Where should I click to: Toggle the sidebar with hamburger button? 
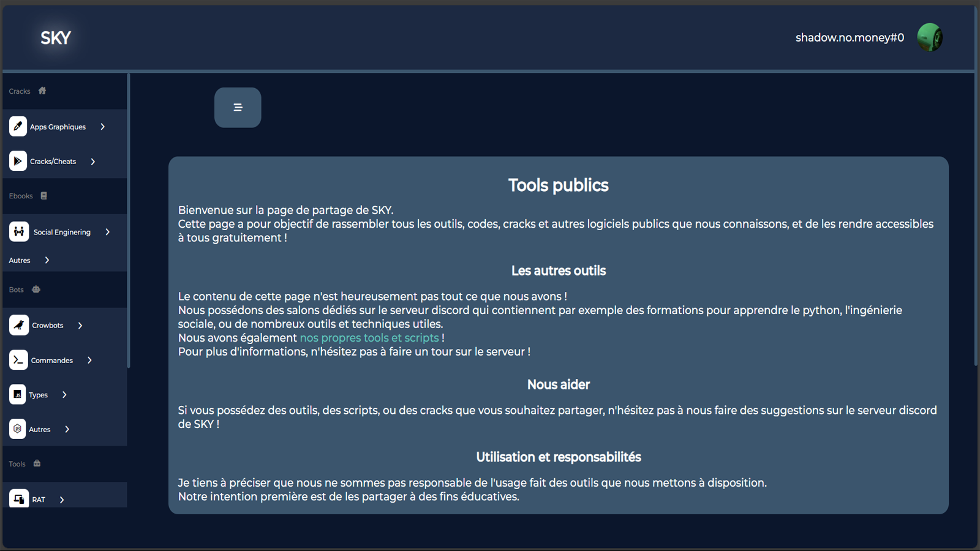238,108
